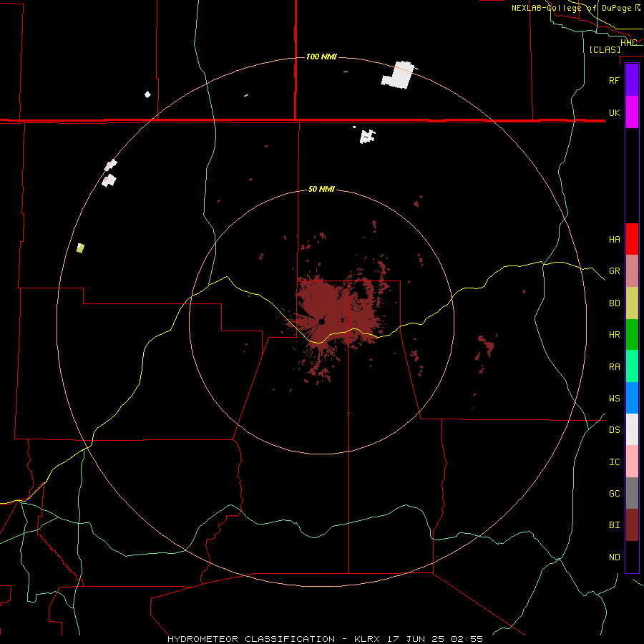Click the HR legend label
This screenshot has width=644, height=644.
(x=614, y=335)
